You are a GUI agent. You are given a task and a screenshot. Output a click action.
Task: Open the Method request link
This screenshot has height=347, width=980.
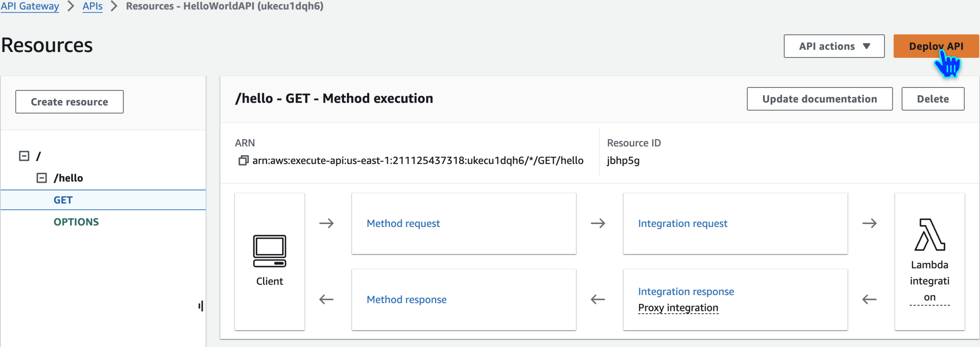coord(403,223)
